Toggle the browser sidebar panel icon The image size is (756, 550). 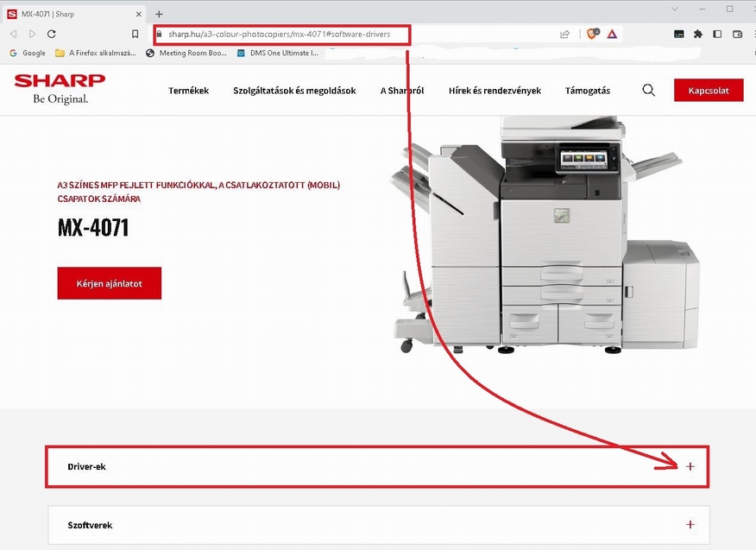coord(717,34)
